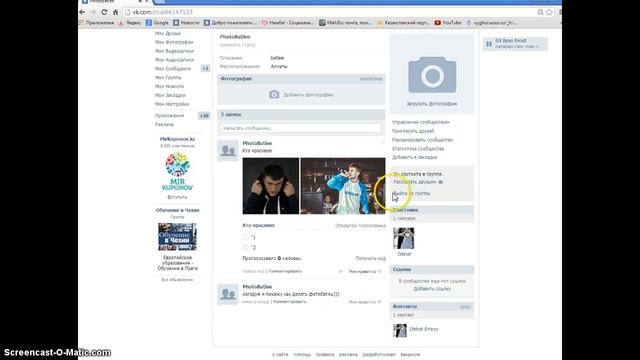Open Мои Видеозаписи in left menu
The image size is (640, 360).
[174, 51]
